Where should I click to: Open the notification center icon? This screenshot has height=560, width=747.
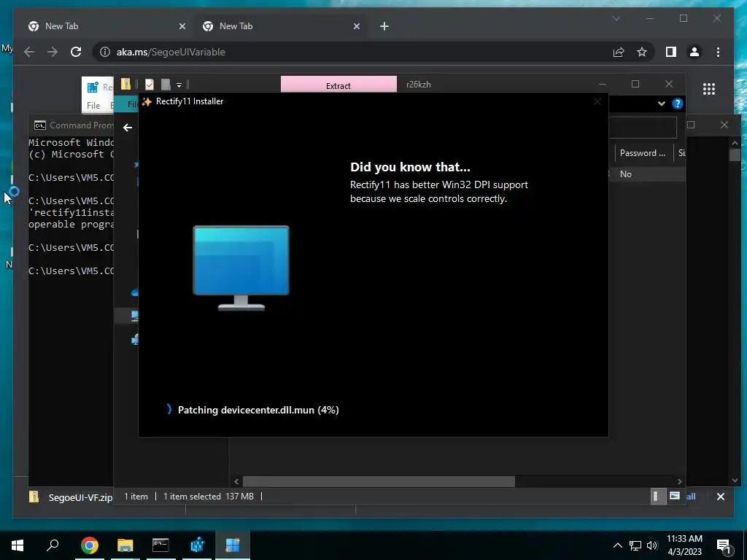click(724, 545)
